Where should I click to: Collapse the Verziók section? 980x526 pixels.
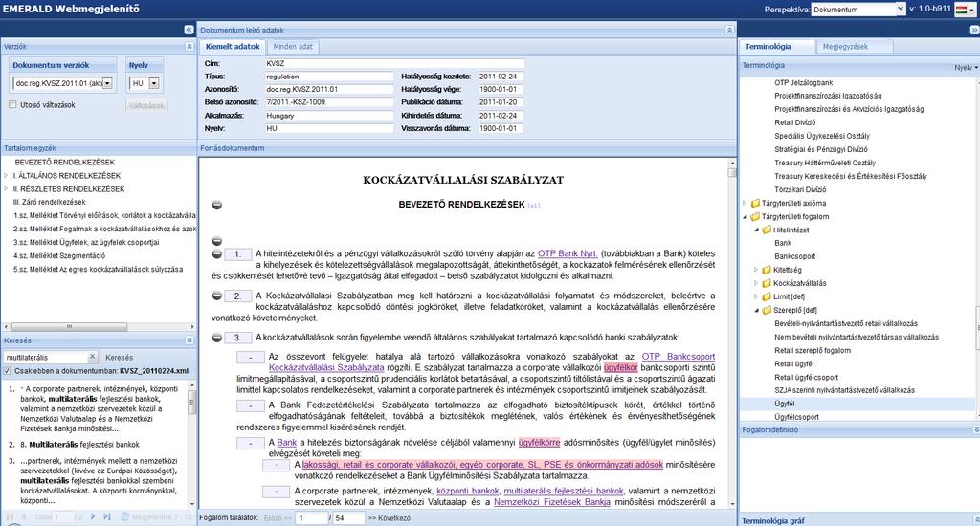(x=189, y=47)
